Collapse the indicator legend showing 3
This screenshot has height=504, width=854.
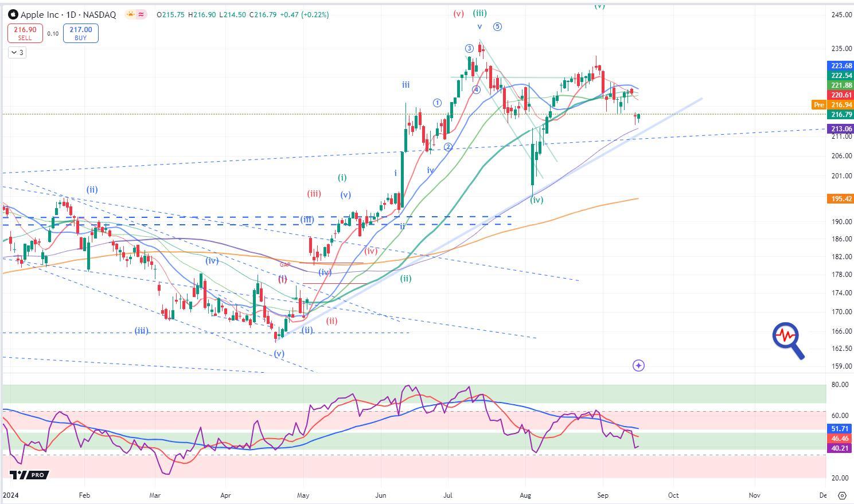tap(17, 53)
